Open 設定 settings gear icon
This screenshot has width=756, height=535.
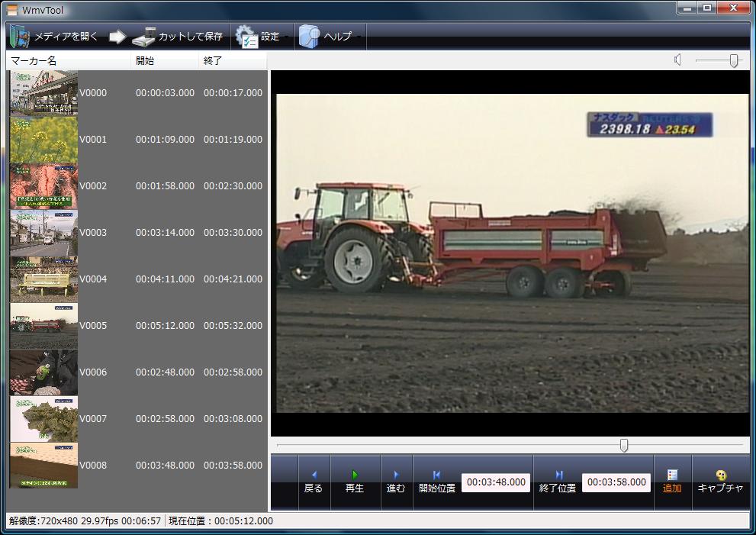tap(246, 37)
